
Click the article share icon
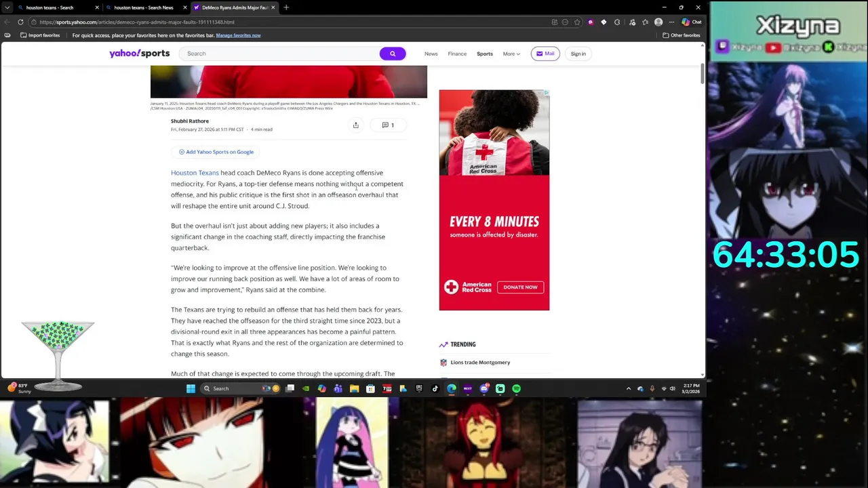[355, 125]
